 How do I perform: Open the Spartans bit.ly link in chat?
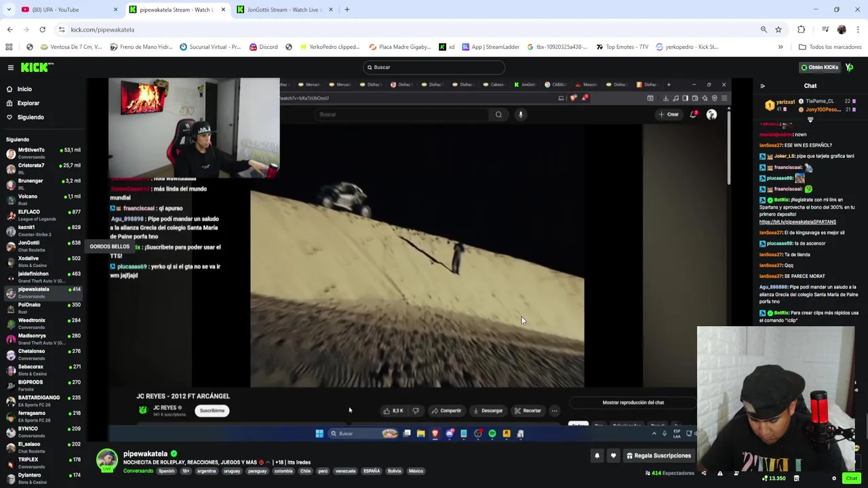(x=797, y=222)
